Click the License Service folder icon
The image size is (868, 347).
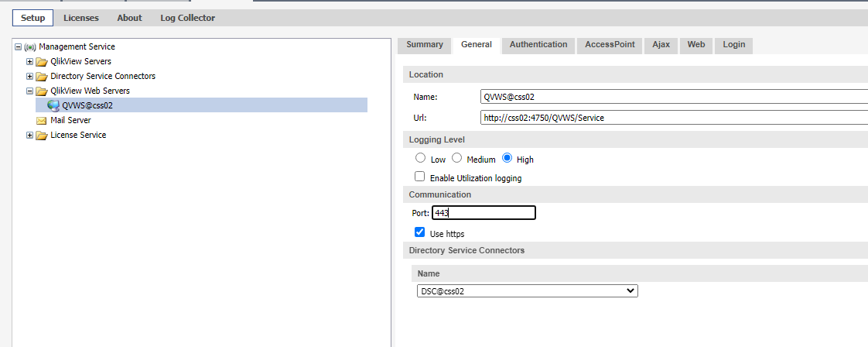click(x=42, y=135)
